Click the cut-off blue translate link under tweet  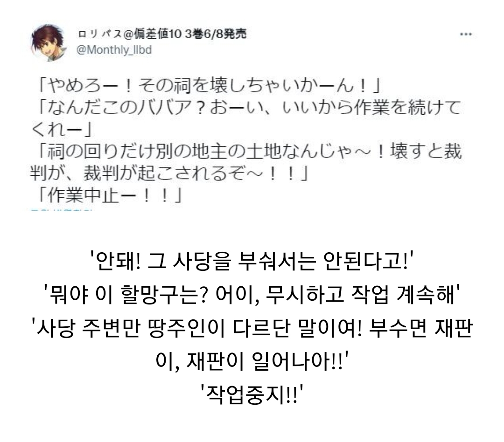coord(61,210)
